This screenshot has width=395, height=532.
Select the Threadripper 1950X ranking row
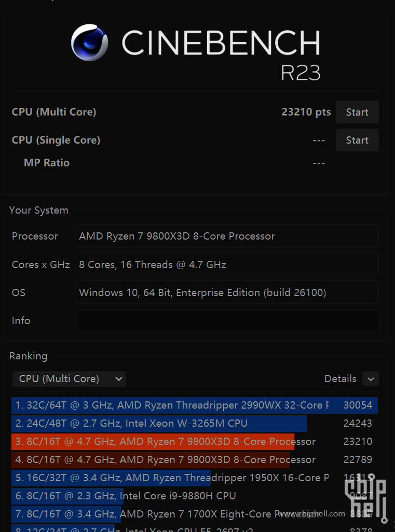click(x=195, y=478)
